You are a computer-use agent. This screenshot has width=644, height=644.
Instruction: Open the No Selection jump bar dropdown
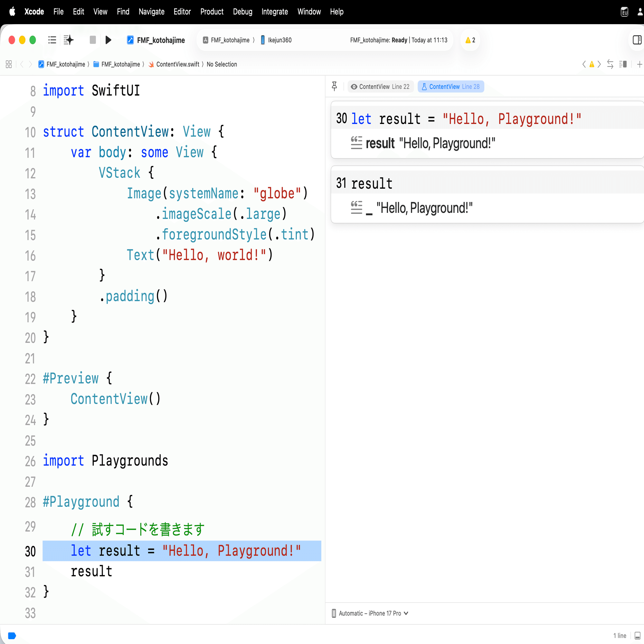point(222,64)
